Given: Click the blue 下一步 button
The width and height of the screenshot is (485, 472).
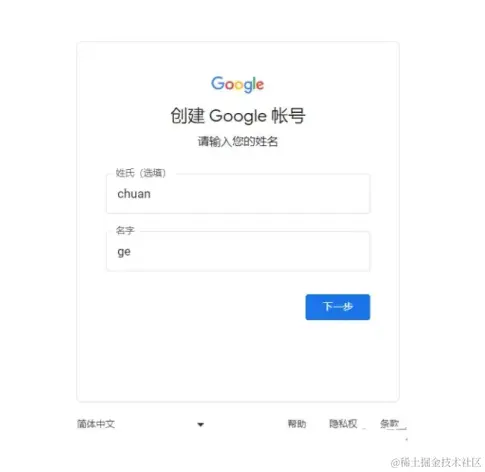Looking at the screenshot, I should pos(338,307).
